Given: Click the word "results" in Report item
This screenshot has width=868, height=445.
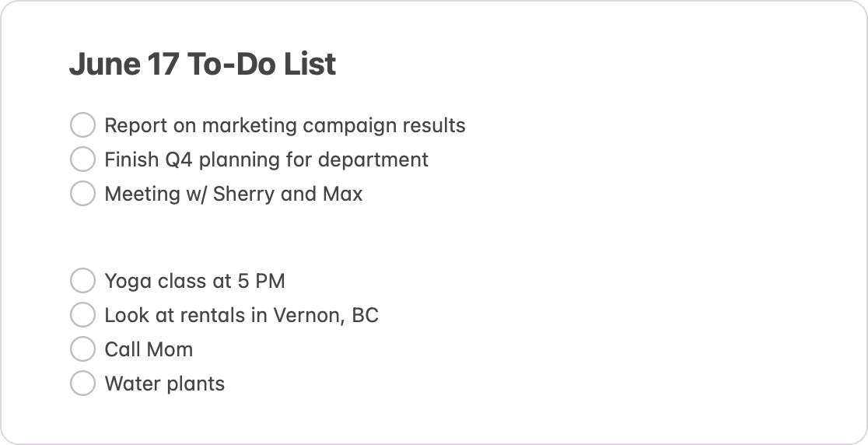Looking at the screenshot, I should [x=434, y=125].
